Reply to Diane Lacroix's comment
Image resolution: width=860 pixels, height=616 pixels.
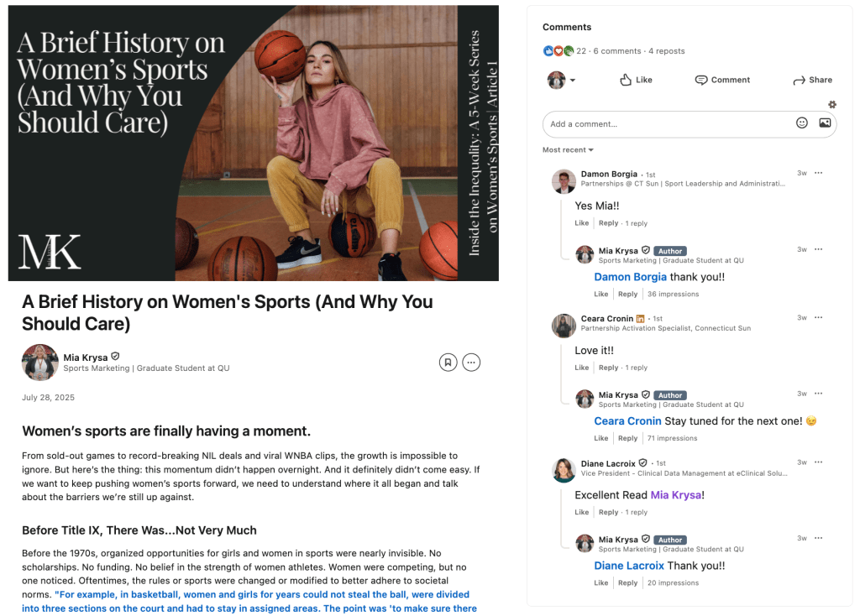click(x=608, y=512)
